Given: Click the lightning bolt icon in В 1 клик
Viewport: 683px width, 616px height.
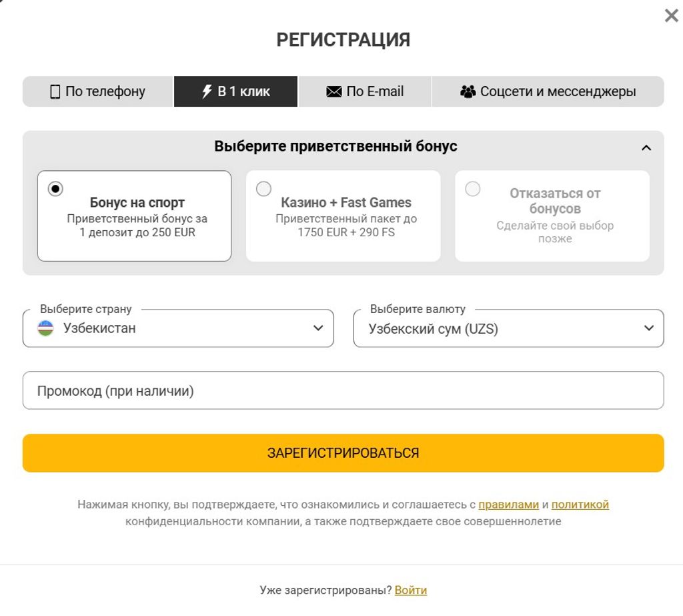Looking at the screenshot, I should (x=207, y=91).
